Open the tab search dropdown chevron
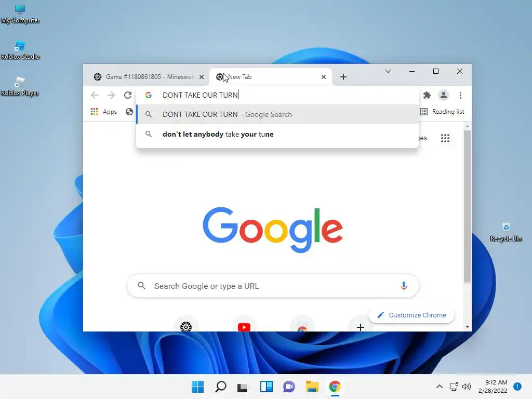The width and height of the screenshot is (532, 399). point(388,71)
